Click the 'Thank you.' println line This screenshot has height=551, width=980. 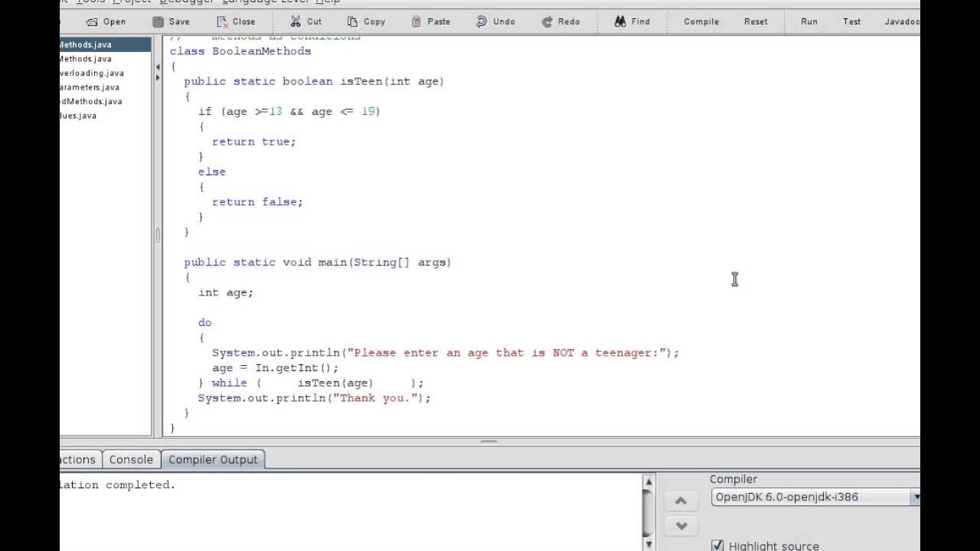(x=315, y=399)
